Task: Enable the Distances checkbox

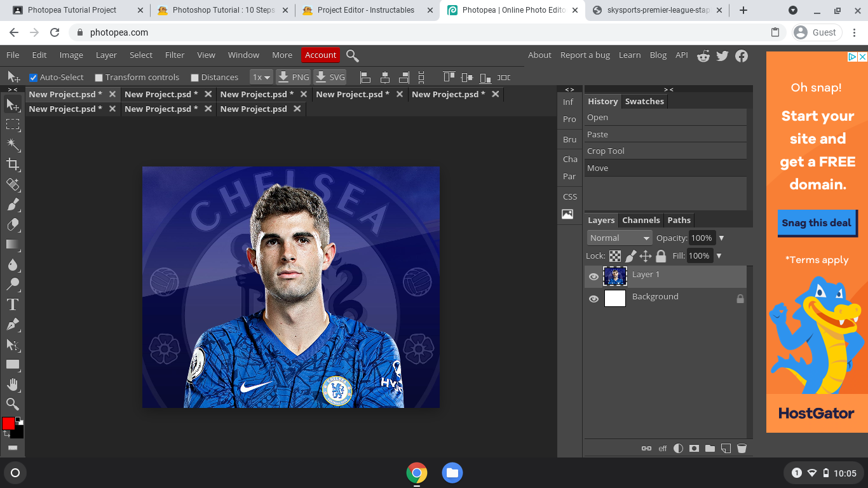Action: click(x=195, y=78)
